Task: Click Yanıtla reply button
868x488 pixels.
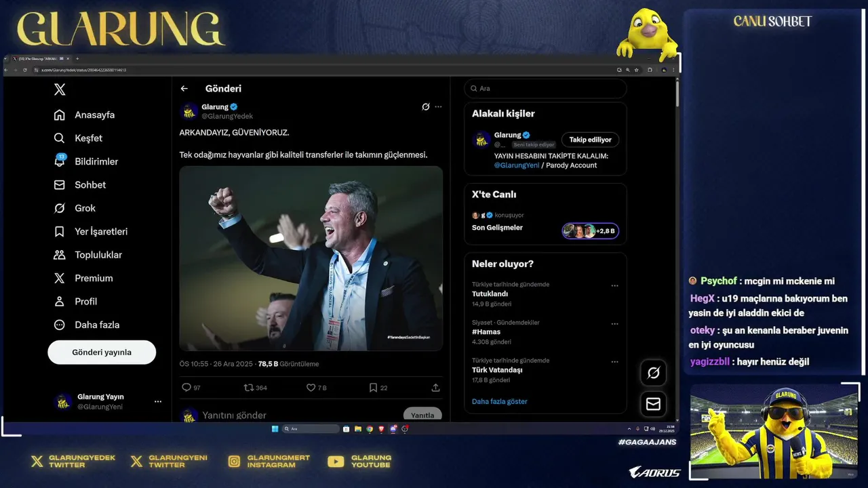Action: (x=422, y=415)
